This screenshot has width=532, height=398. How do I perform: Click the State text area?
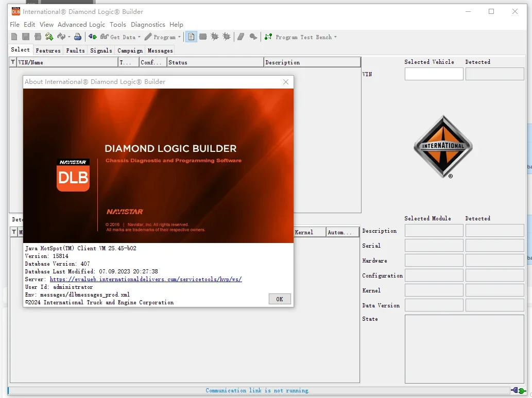tap(465, 349)
